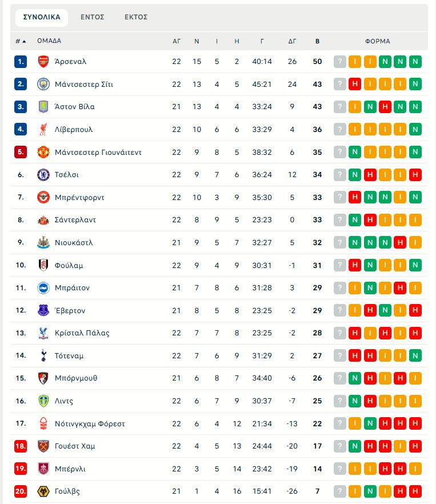Switch to the ΕΝΤΟΣ tab
This screenshot has width=436, height=504.
[93, 17]
